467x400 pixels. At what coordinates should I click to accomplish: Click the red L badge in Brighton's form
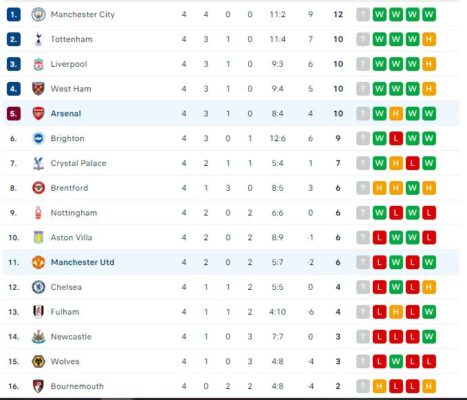pyautogui.click(x=396, y=138)
